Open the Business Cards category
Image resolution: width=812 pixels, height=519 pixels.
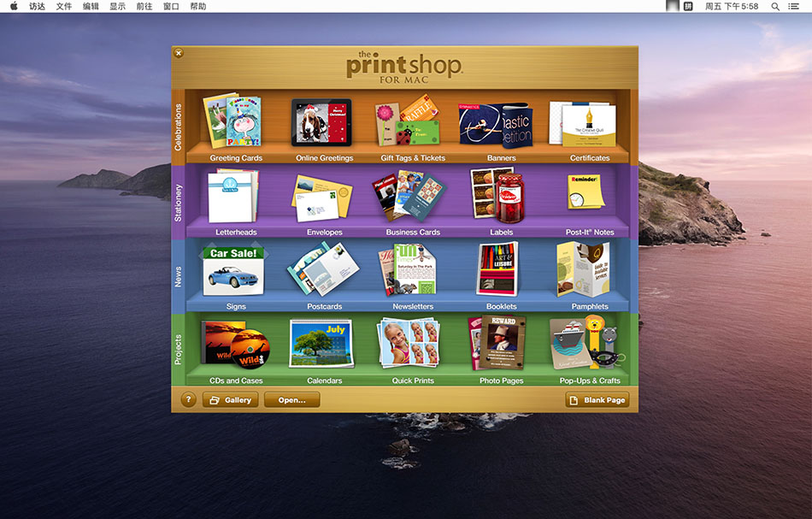[411, 197]
